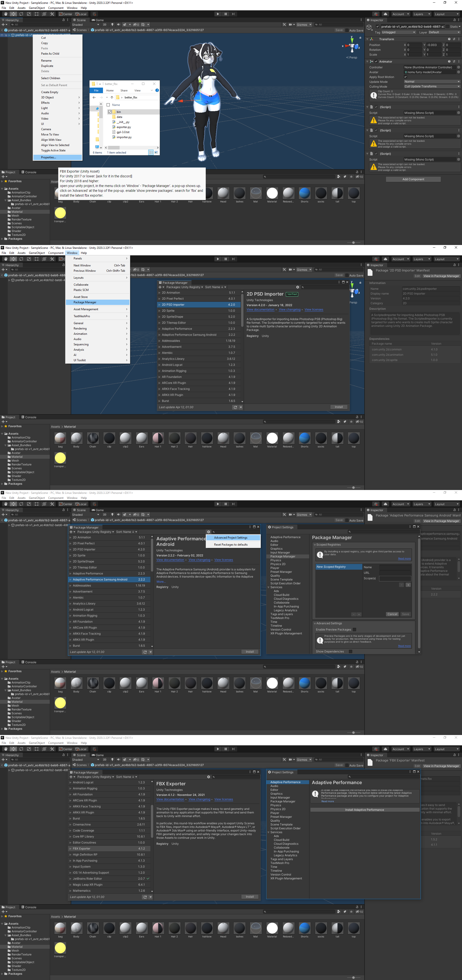Choose Advanced Project Settings from gear menu

pyautogui.click(x=233, y=538)
